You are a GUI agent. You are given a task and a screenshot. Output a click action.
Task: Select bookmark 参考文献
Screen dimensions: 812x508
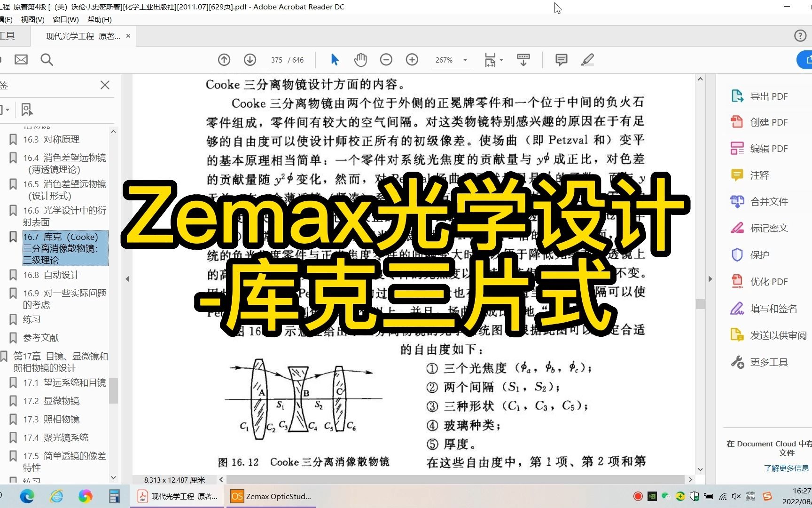click(x=41, y=338)
